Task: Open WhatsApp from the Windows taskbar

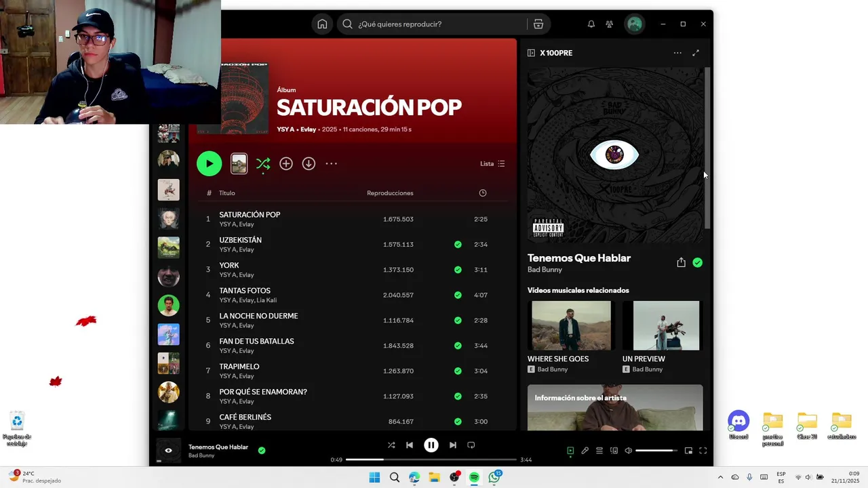Action: coord(494,477)
